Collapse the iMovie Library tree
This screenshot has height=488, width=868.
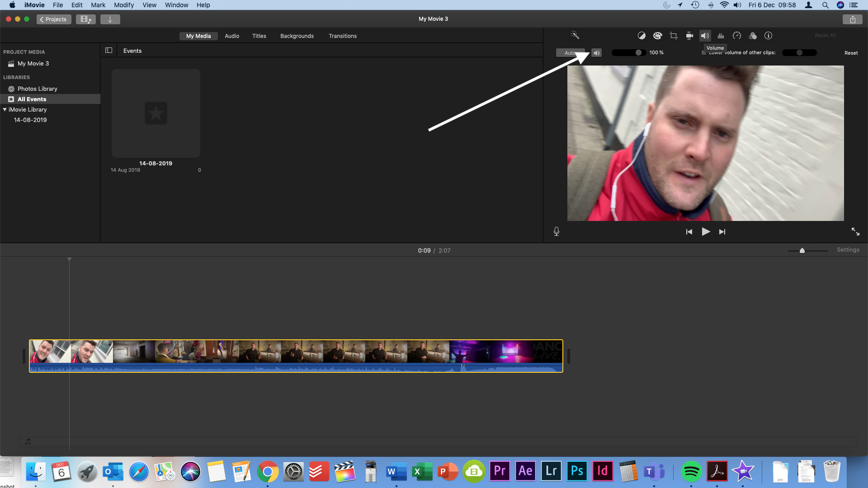[x=5, y=109]
